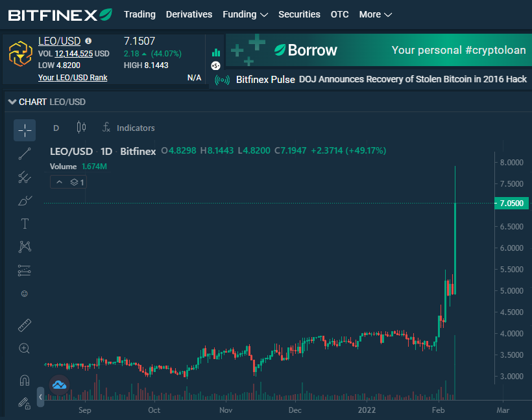Image resolution: width=532 pixels, height=420 pixels.
Task: Click the 2022 time axis label
Action: (367, 410)
